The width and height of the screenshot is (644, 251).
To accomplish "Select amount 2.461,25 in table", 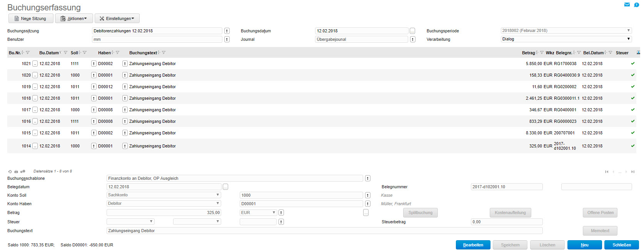I will [x=534, y=98].
